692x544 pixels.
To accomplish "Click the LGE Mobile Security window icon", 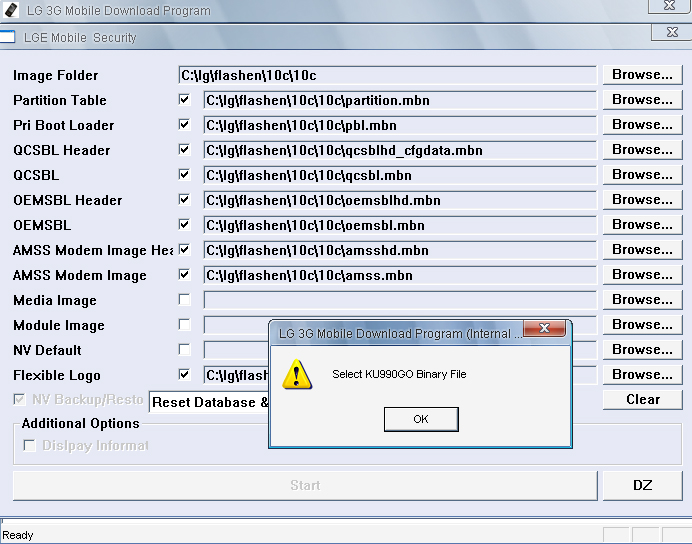I will tap(8, 37).
